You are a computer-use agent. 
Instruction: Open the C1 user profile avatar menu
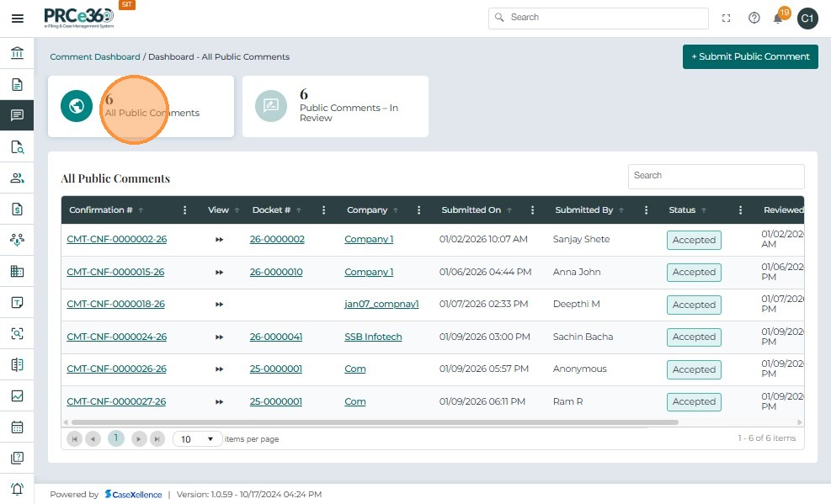pyautogui.click(x=807, y=18)
